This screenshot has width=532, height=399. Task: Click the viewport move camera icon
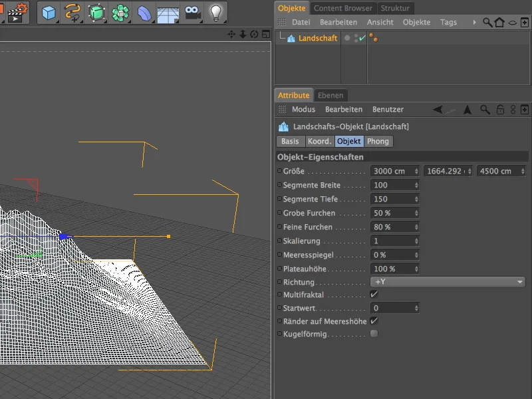[x=231, y=35]
